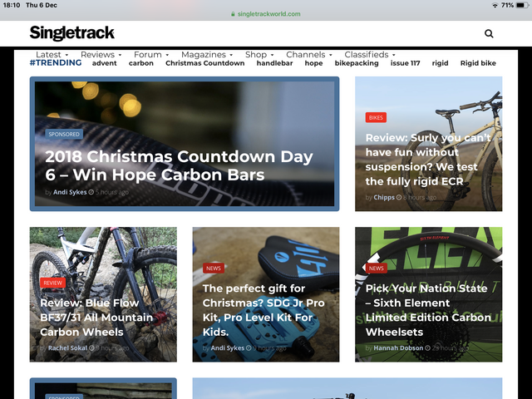Click the clock icon next to 8 hours ago
This screenshot has width=532, height=399.
pos(399,197)
